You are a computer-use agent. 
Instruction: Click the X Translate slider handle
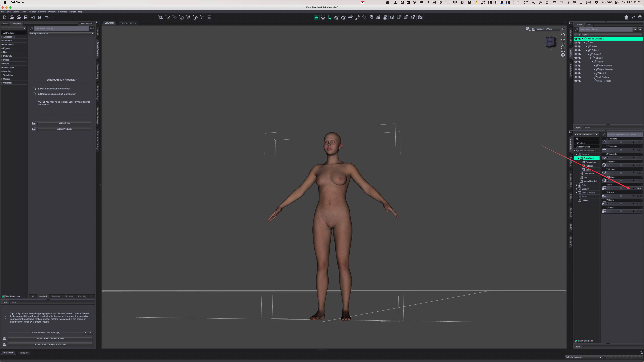(621, 142)
